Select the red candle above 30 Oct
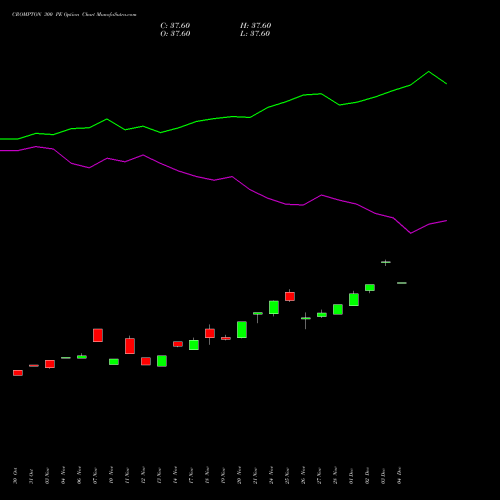 tap(18, 373)
